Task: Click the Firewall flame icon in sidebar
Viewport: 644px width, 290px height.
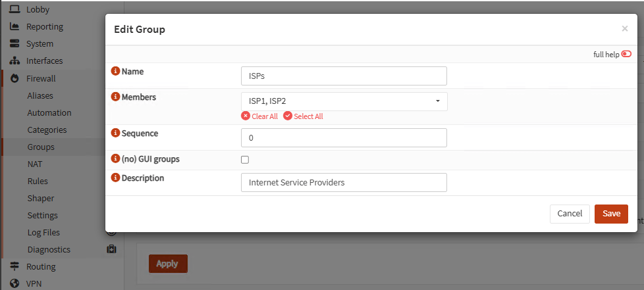Action: (14, 78)
